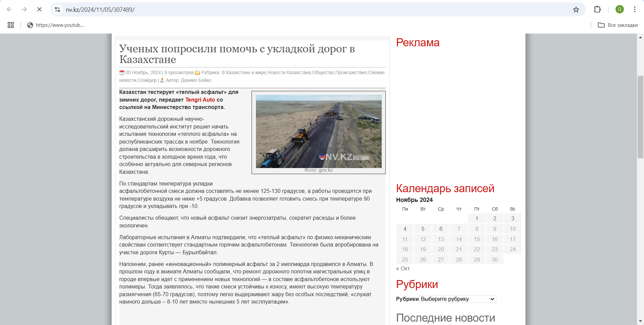Open the green profile avatar
The height and width of the screenshot is (325, 644).
coord(620,9)
